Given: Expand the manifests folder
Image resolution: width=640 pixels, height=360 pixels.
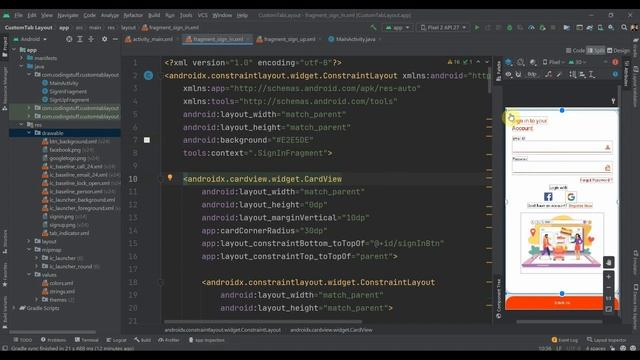Looking at the screenshot, I should point(22,58).
